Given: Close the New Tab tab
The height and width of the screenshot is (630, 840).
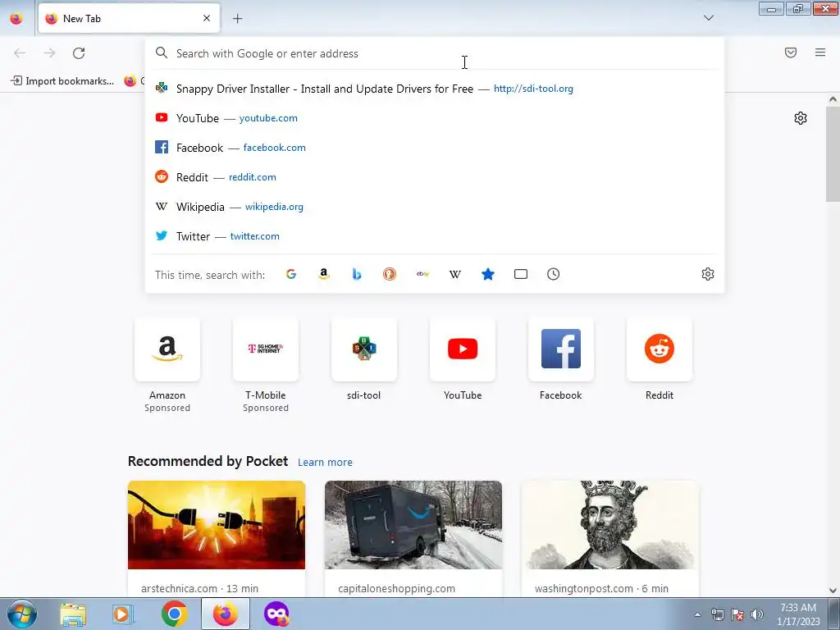Looking at the screenshot, I should [x=207, y=18].
